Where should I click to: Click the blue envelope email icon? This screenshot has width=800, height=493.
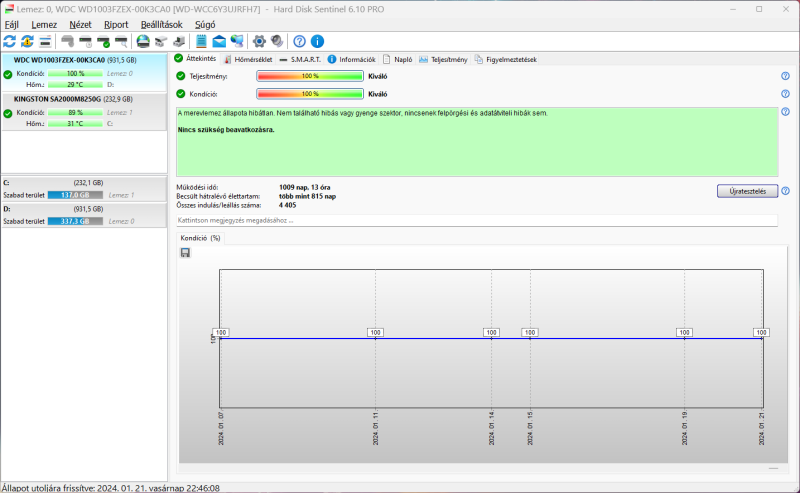pyautogui.click(x=219, y=41)
